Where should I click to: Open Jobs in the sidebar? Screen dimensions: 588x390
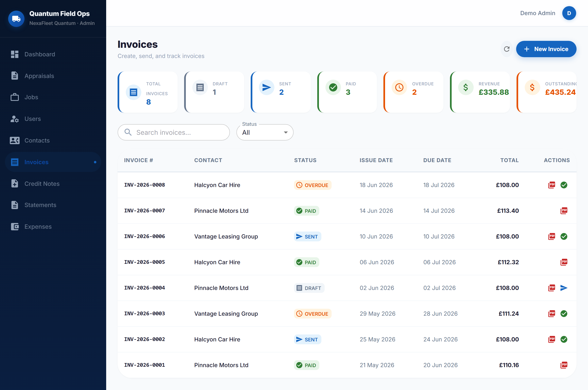[x=53, y=97]
